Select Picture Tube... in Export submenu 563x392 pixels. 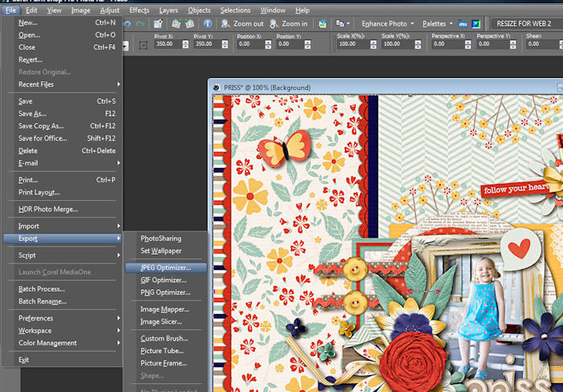(x=166, y=351)
